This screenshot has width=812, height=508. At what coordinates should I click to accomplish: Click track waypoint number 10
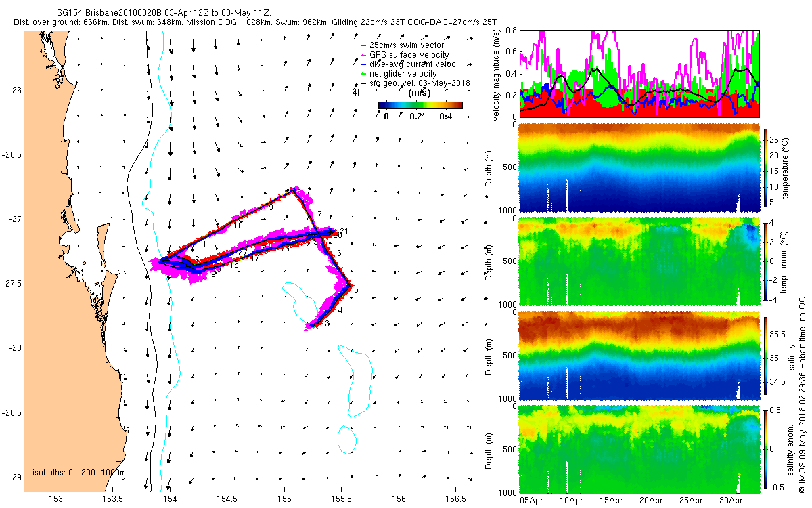click(x=238, y=225)
